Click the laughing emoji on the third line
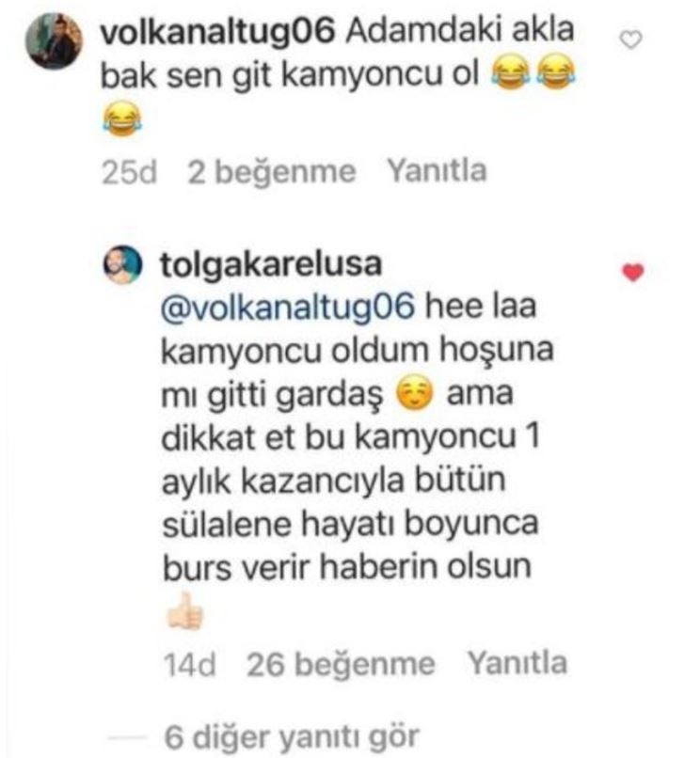This screenshot has height=758, width=700. [122, 118]
